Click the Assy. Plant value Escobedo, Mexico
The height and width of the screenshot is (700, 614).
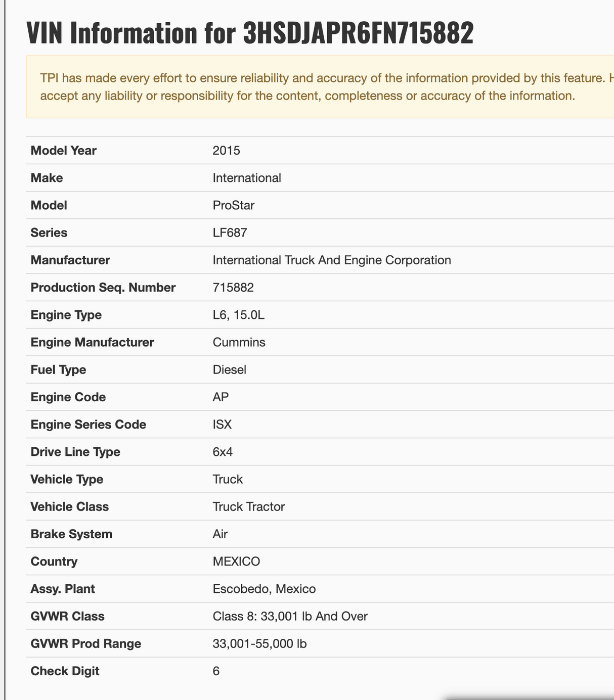264,589
